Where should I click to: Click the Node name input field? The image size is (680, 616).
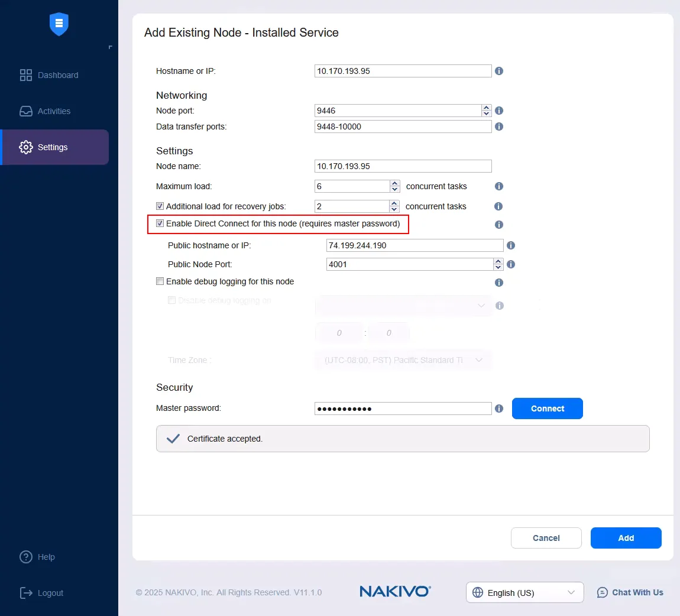(x=403, y=166)
